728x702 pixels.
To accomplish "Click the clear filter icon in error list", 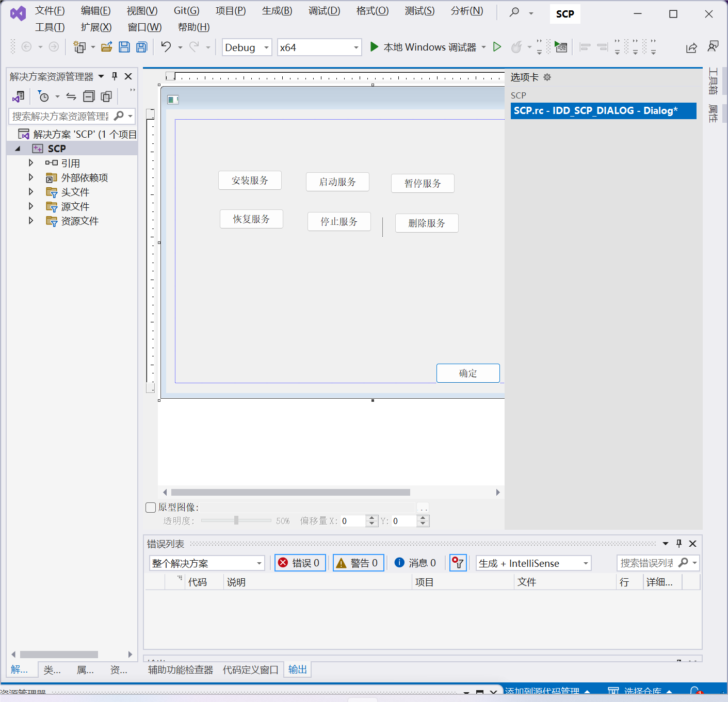I will click(x=458, y=563).
